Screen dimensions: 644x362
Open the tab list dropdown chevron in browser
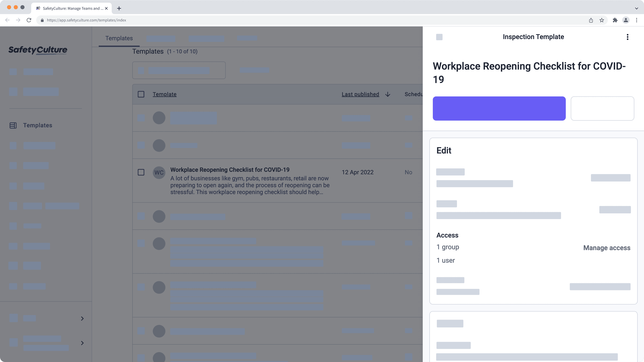pyautogui.click(x=636, y=8)
